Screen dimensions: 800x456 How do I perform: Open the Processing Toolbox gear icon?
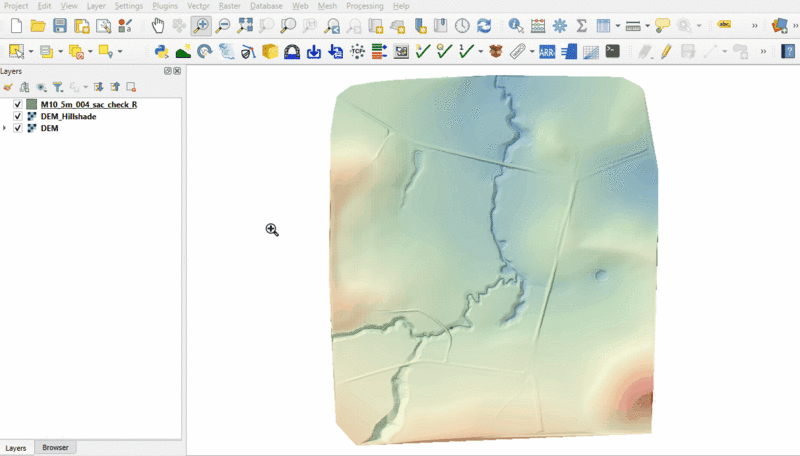(559, 25)
